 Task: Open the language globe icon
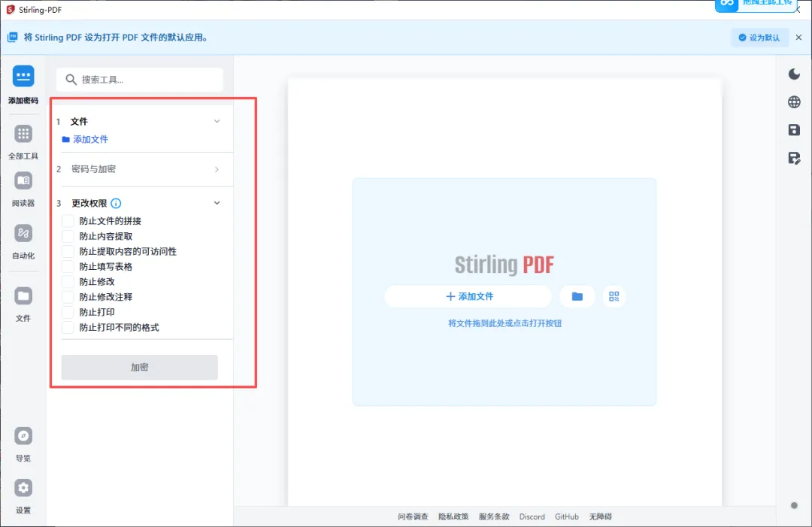click(x=794, y=102)
